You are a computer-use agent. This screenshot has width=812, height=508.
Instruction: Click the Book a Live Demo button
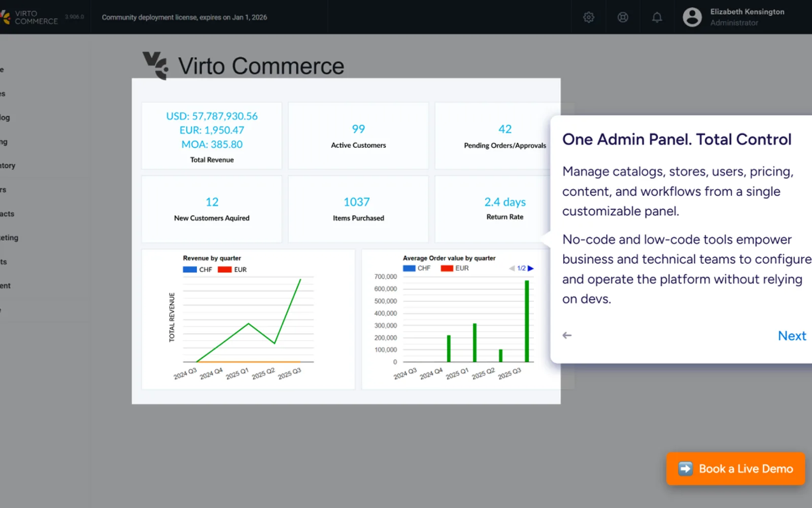[735, 468]
